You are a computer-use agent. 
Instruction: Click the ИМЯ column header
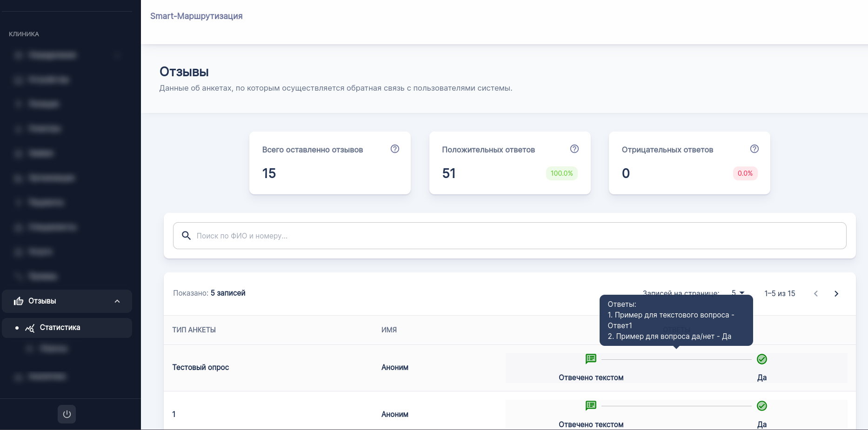pos(389,330)
